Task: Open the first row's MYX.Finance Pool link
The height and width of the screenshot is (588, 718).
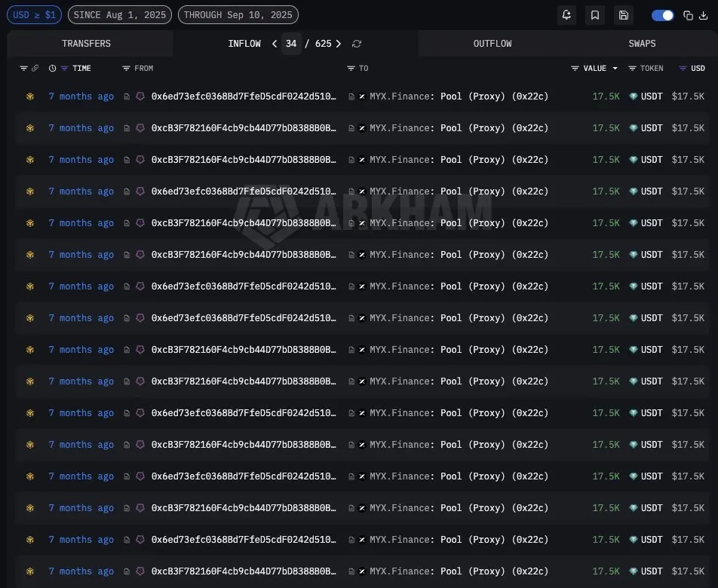Action: point(459,96)
